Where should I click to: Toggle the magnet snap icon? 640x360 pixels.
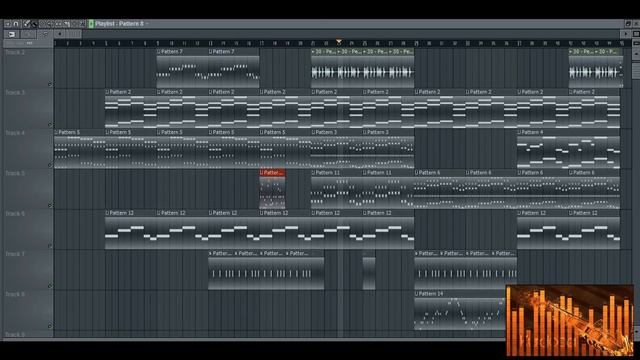(16, 24)
